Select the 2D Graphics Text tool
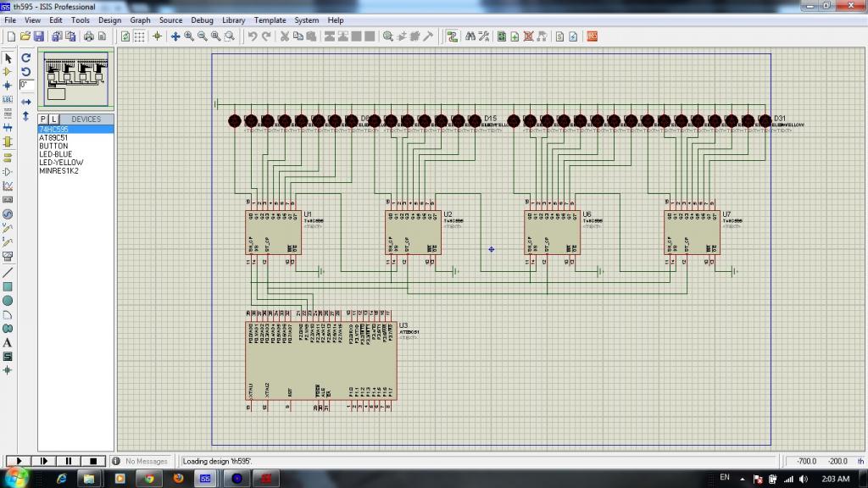The image size is (868, 488). pyautogui.click(x=8, y=342)
